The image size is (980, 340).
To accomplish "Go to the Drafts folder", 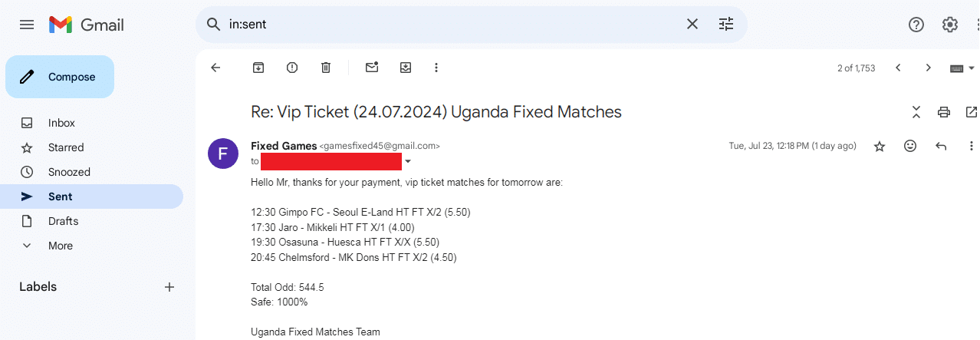I will pos(63,221).
